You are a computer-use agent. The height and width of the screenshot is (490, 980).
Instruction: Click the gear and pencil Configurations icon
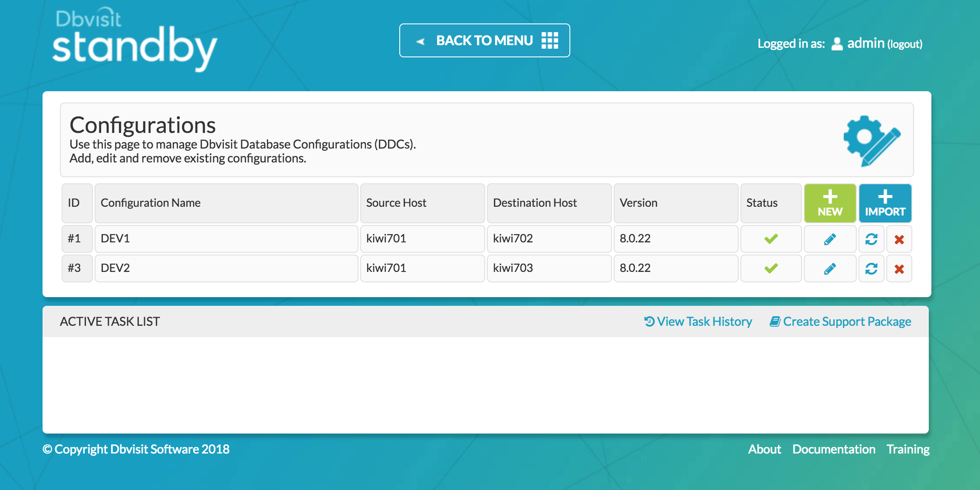(x=872, y=141)
